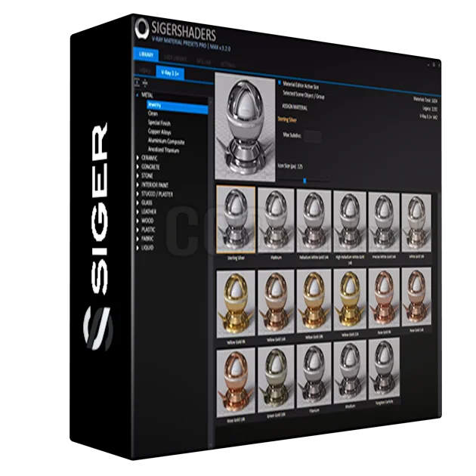Expand the FABRIC category
This screenshot has width=476, height=476.
pos(138,239)
